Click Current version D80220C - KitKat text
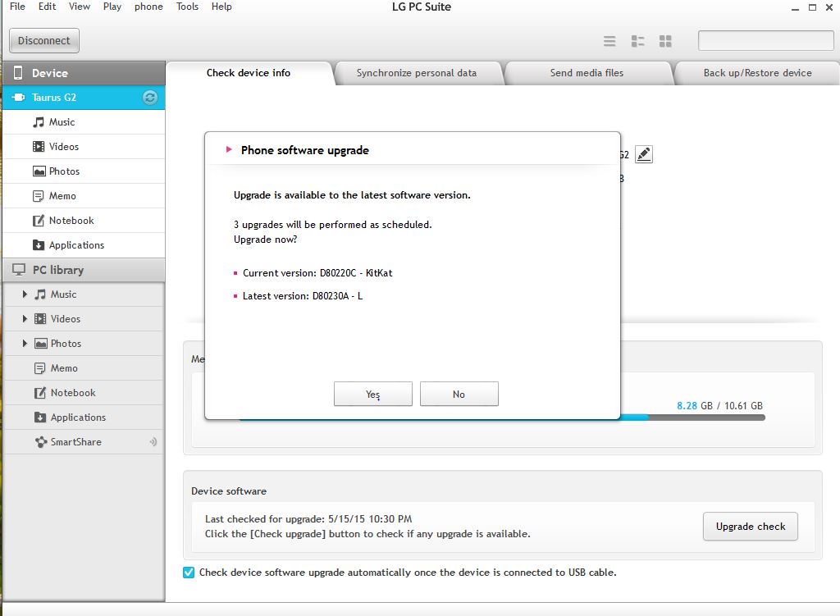 click(317, 272)
